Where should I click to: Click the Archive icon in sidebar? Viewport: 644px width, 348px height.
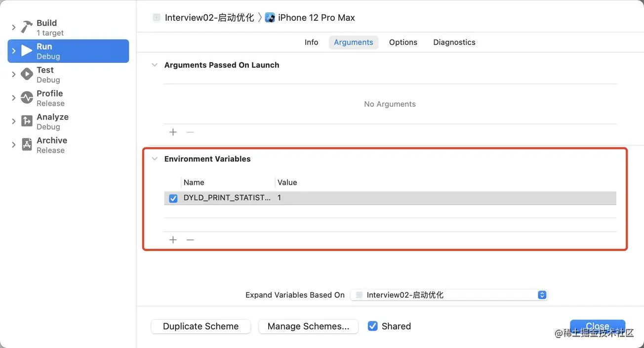pyautogui.click(x=27, y=145)
